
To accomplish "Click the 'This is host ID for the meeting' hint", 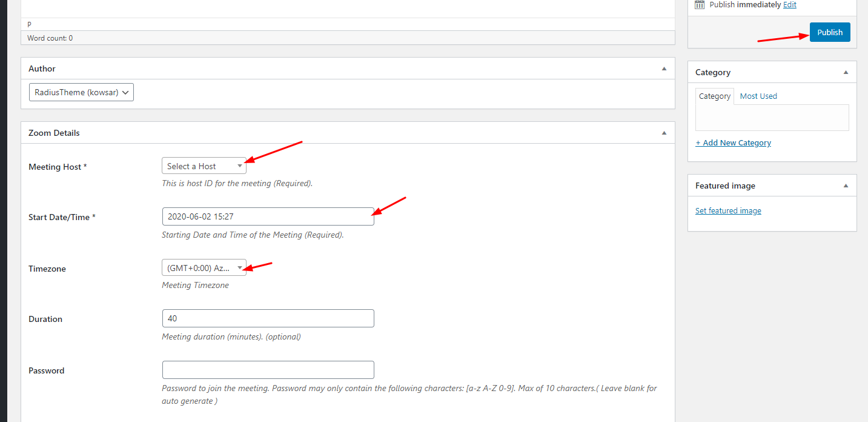I will coord(237,183).
